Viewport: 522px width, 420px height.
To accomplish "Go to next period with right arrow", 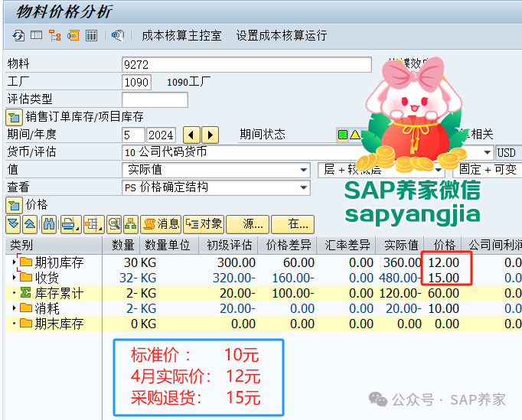I will [210, 135].
